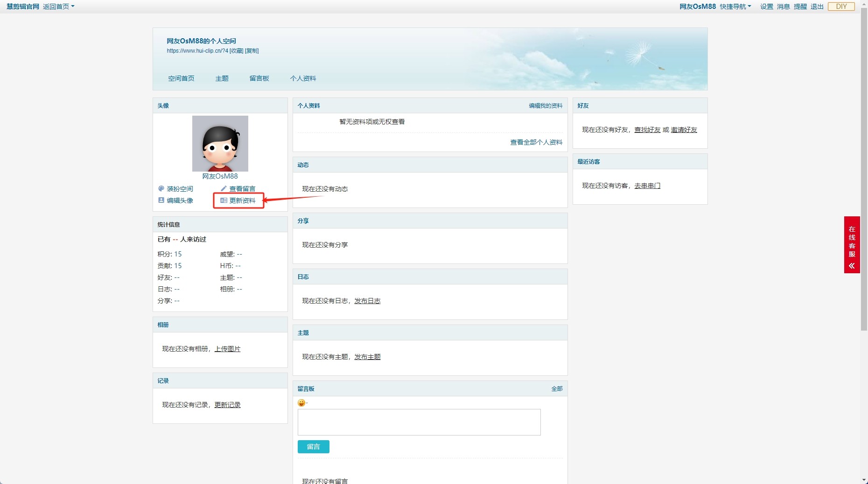Open 消息 in the top bar
Image resolution: width=868 pixels, height=484 pixels.
784,7
